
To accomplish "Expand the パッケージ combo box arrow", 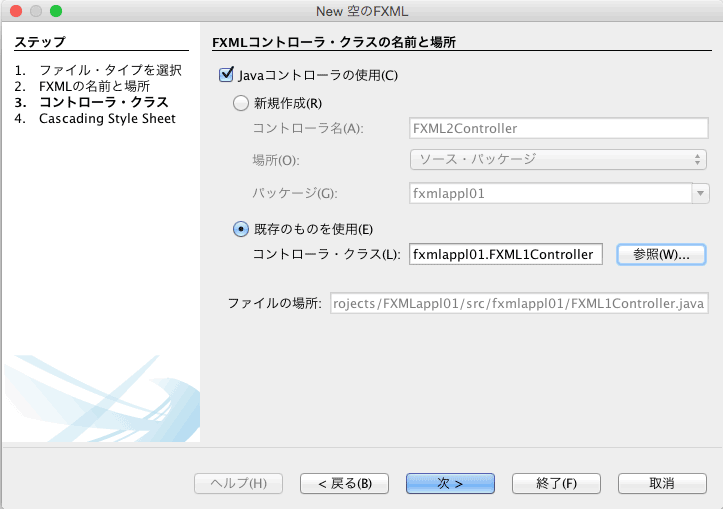I will pos(700,193).
